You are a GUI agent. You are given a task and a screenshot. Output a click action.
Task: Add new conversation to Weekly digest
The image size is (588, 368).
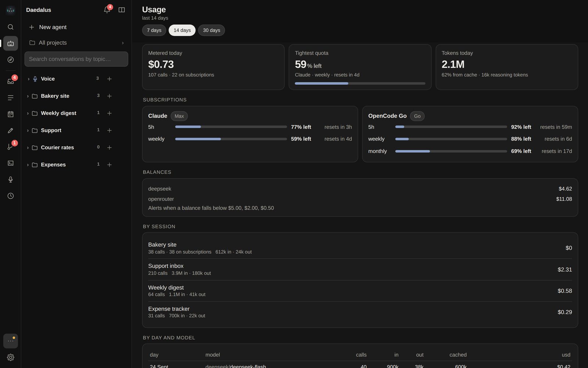[x=109, y=113]
